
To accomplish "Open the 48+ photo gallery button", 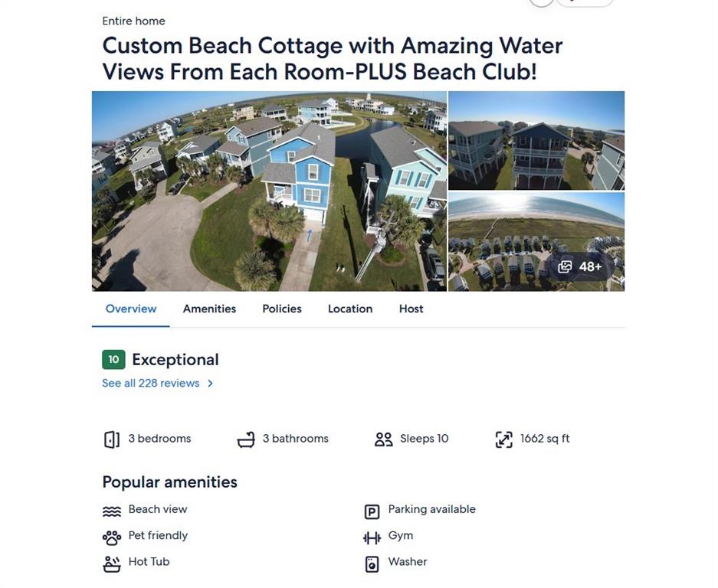I will click(580, 266).
